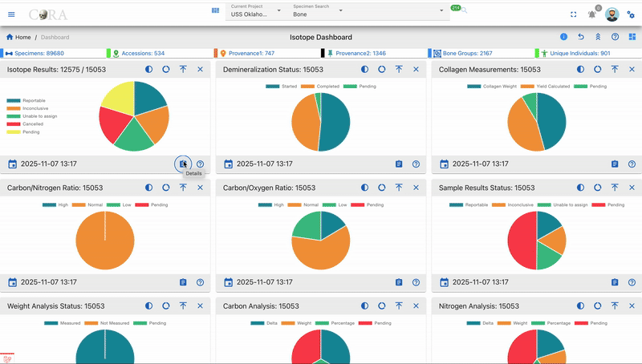642x364 pixels.
Task: Switch Carbon/Oxygen Ratio chart type
Action: [382, 188]
